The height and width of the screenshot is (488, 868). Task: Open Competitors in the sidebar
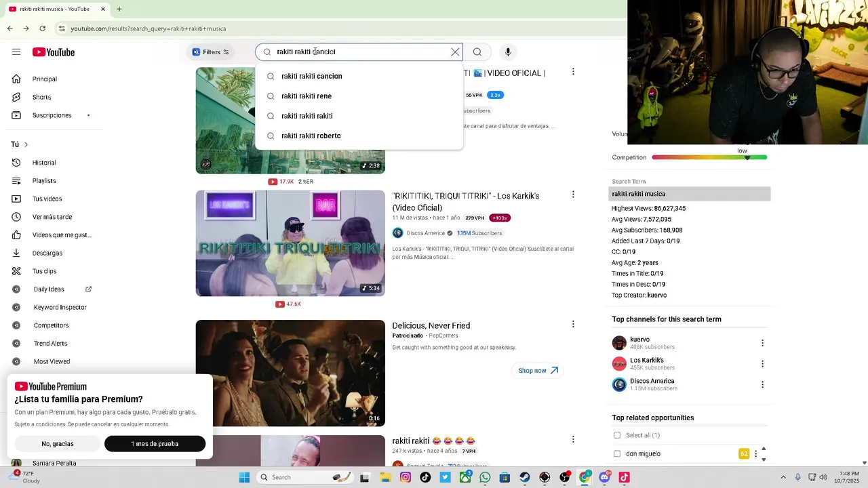[51, 325]
